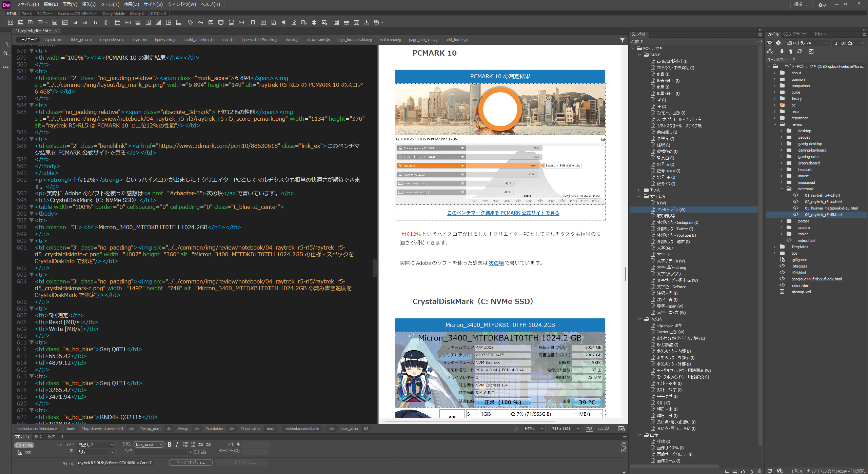Collapse the notebook folder in Files tree

(x=782, y=189)
